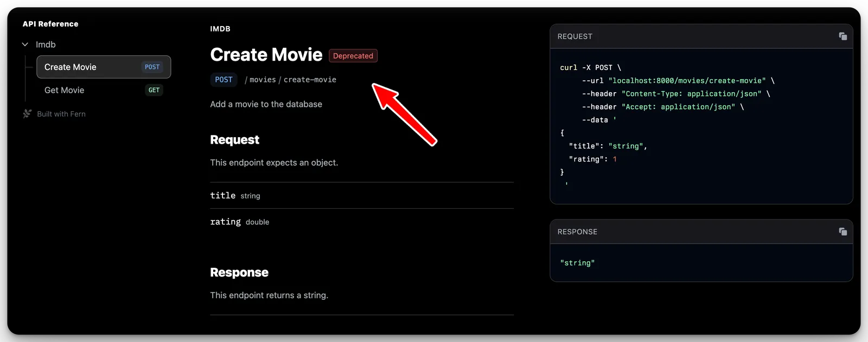Click the Content-Type header line
868x342 pixels.
[676, 94]
